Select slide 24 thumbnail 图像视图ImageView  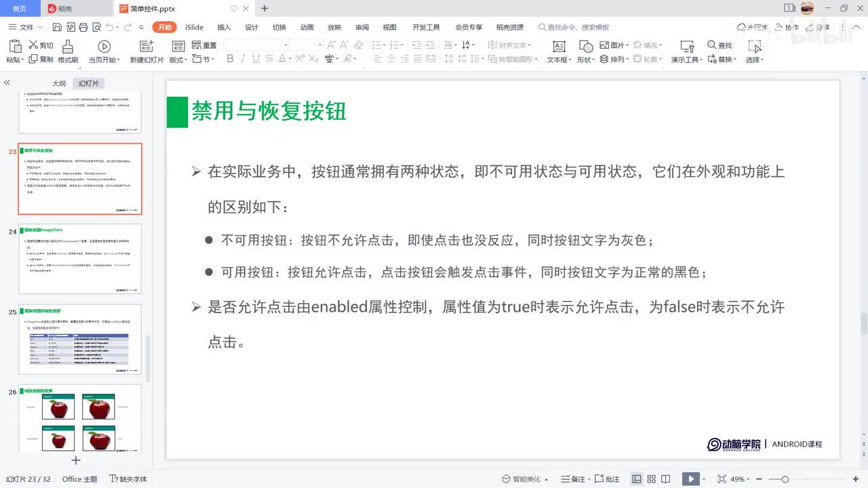tap(80, 259)
